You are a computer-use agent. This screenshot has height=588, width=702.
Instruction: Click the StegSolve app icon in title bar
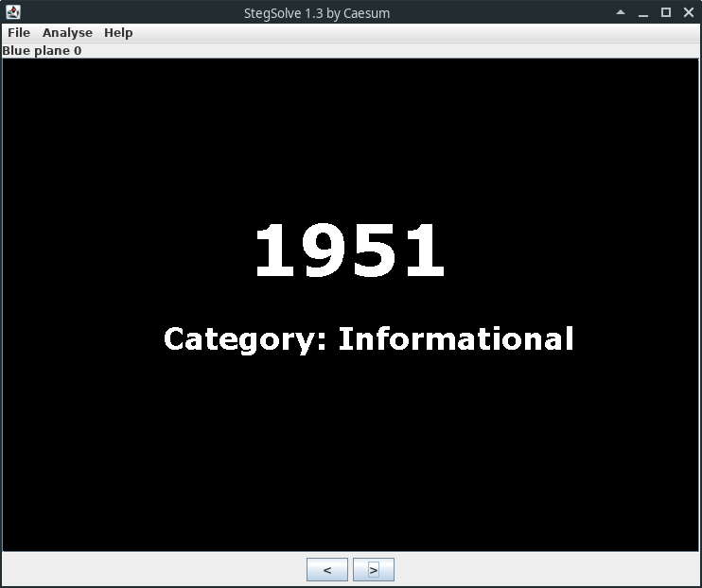tap(13, 12)
